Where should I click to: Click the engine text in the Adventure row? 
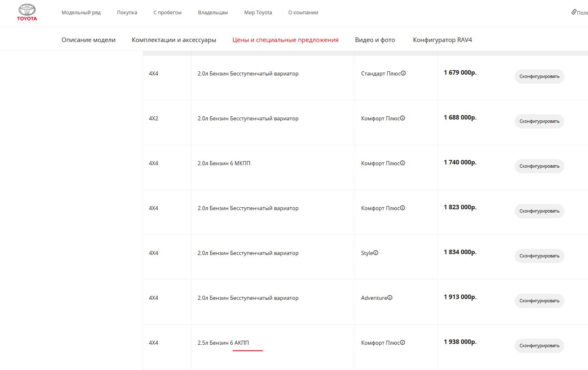click(x=248, y=298)
